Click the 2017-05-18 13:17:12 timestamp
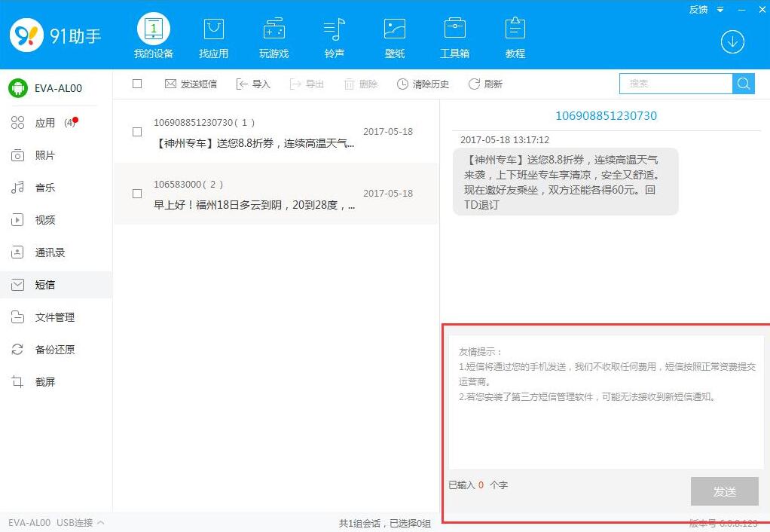This screenshot has height=532, width=770. point(504,140)
